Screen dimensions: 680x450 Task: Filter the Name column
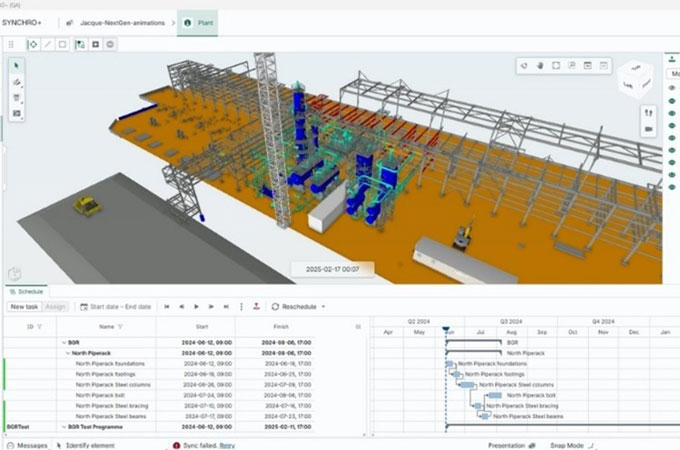pos(120,326)
